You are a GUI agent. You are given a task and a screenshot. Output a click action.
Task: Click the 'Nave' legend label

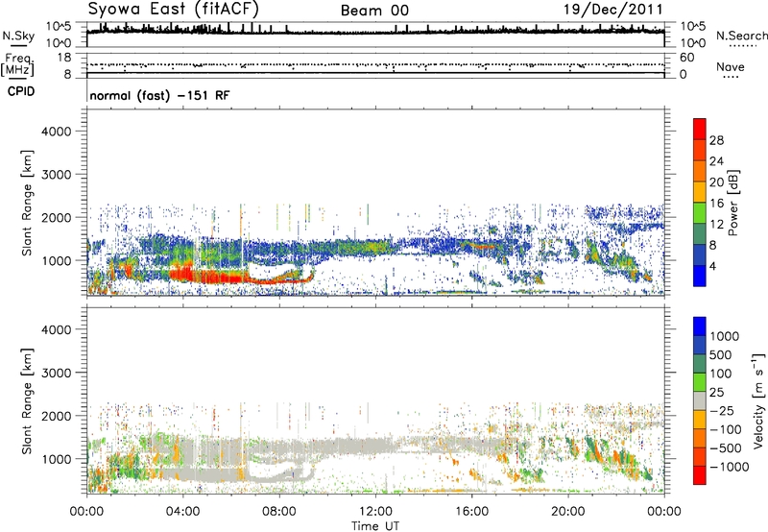coord(731,66)
